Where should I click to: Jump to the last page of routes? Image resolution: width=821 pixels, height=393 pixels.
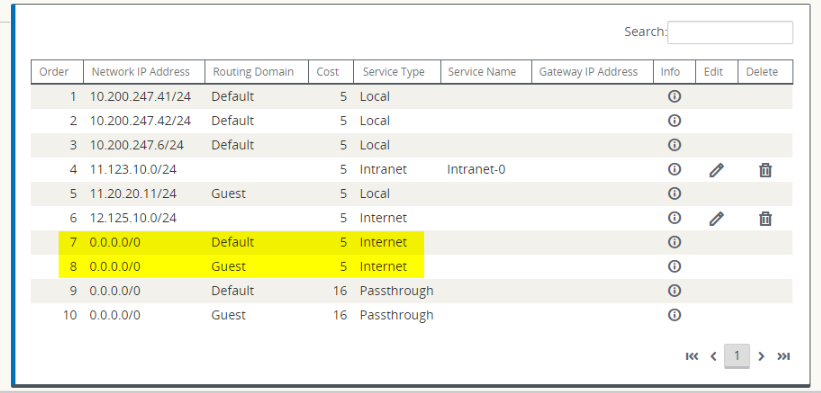click(x=783, y=356)
